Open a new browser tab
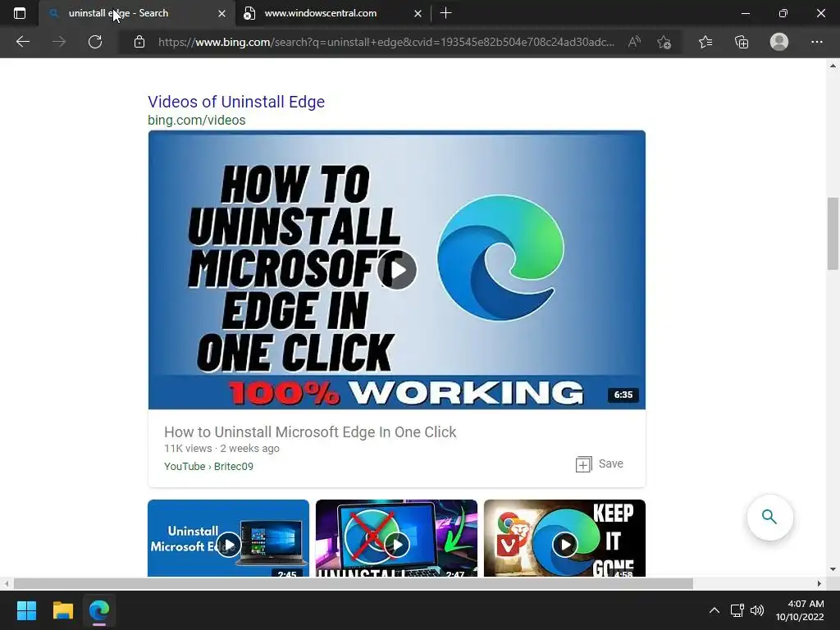Image resolution: width=840 pixels, height=630 pixels. [445, 13]
